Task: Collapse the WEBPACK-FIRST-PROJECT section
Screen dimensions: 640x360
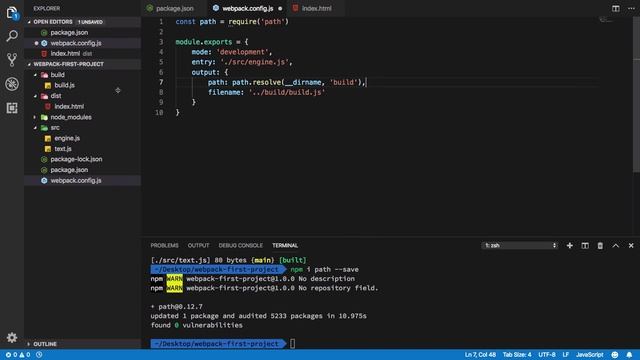Action: pos(29,64)
